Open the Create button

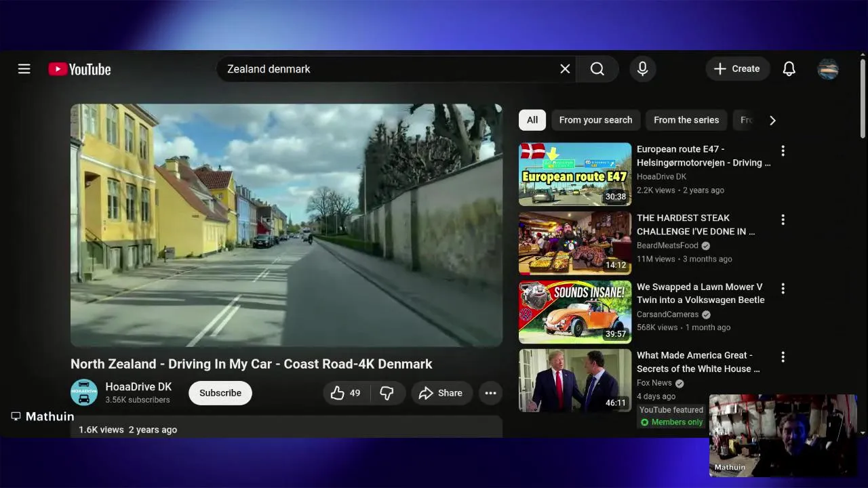(737, 69)
